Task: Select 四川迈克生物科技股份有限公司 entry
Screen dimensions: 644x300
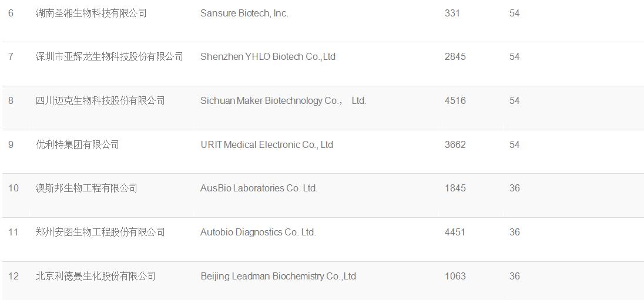Action: point(100,100)
